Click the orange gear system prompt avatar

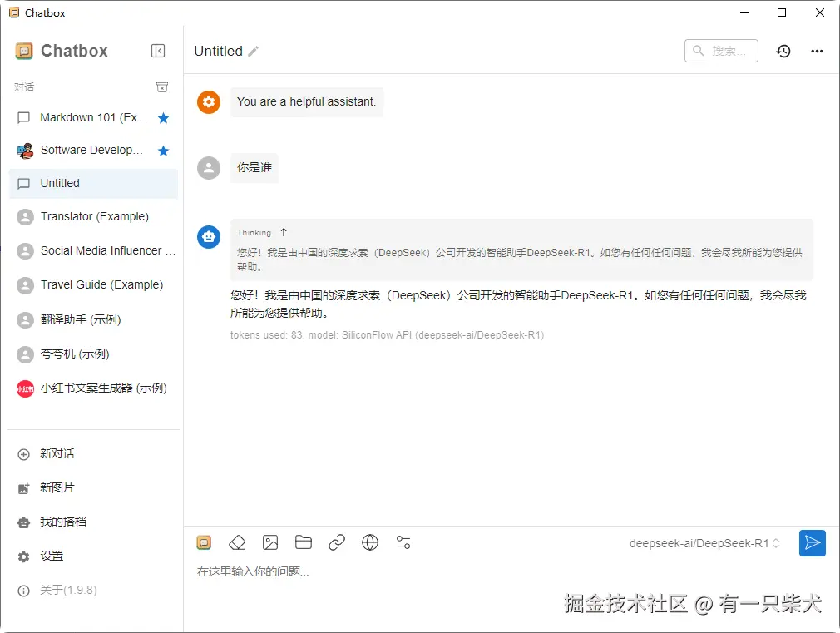tap(209, 101)
